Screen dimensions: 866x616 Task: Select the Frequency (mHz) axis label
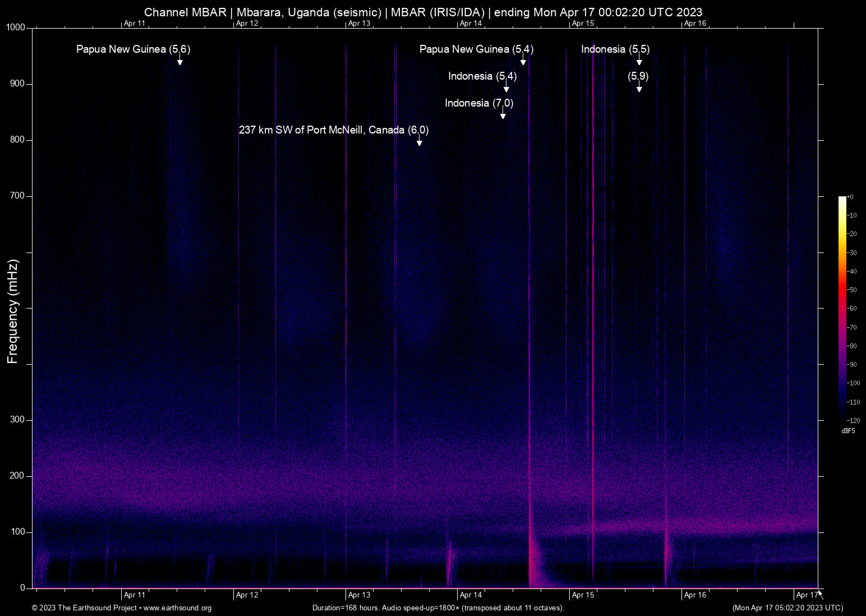[x=12, y=311]
